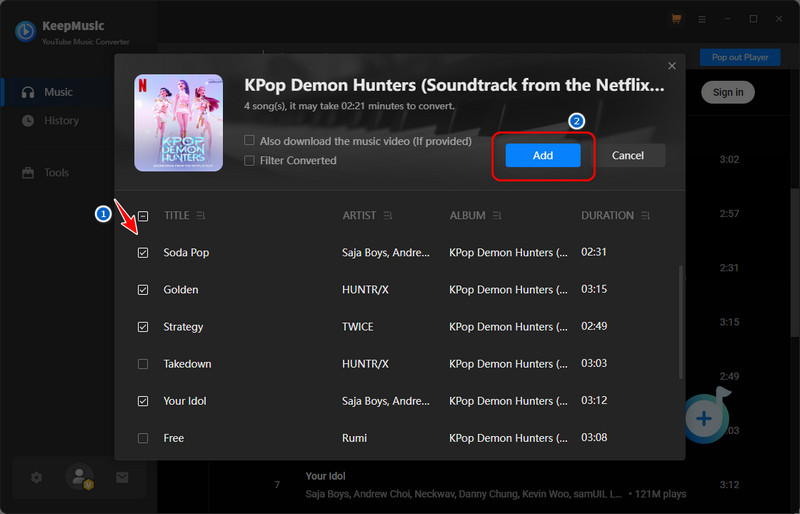Sort by ARTIST column icon
The height and width of the screenshot is (514, 800).
coord(388,216)
